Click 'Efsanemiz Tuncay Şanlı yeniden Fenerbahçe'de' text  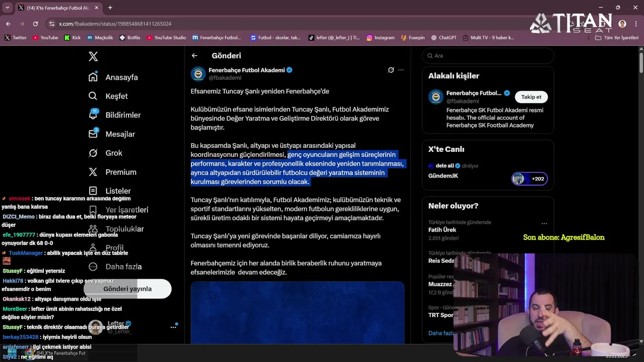click(260, 92)
